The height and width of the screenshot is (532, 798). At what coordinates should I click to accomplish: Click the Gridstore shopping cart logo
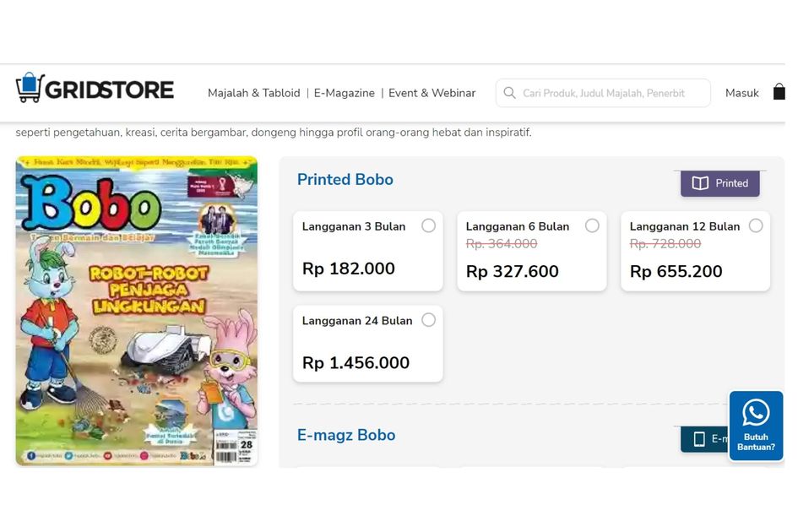tap(30, 88)
